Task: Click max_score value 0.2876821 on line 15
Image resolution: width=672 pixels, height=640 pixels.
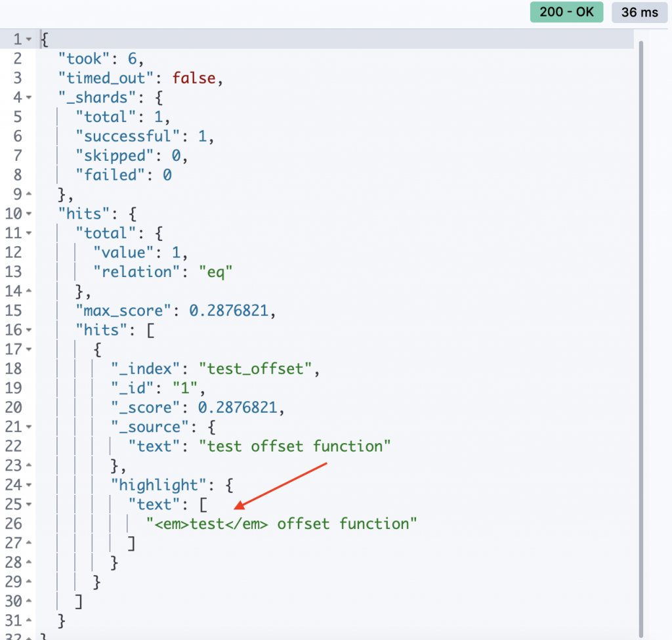Action: pos(229,310)
